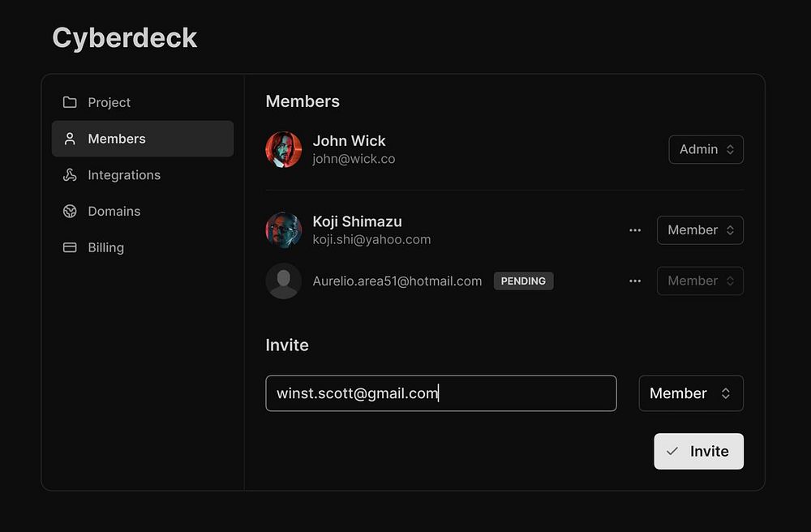811x532 pixels.
Task: Open more options for Koji Shimazu
Action: click(635, 230)
